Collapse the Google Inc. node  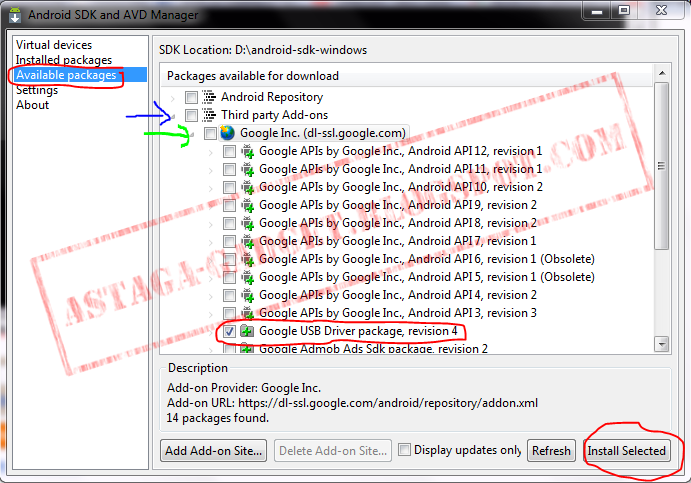tap(192, 134)
